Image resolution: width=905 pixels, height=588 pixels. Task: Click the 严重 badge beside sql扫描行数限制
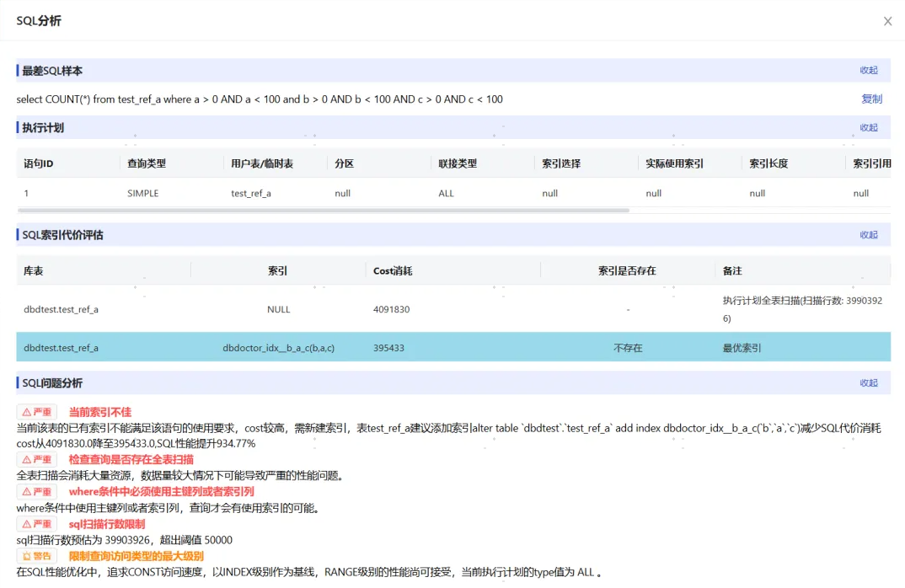36,524
